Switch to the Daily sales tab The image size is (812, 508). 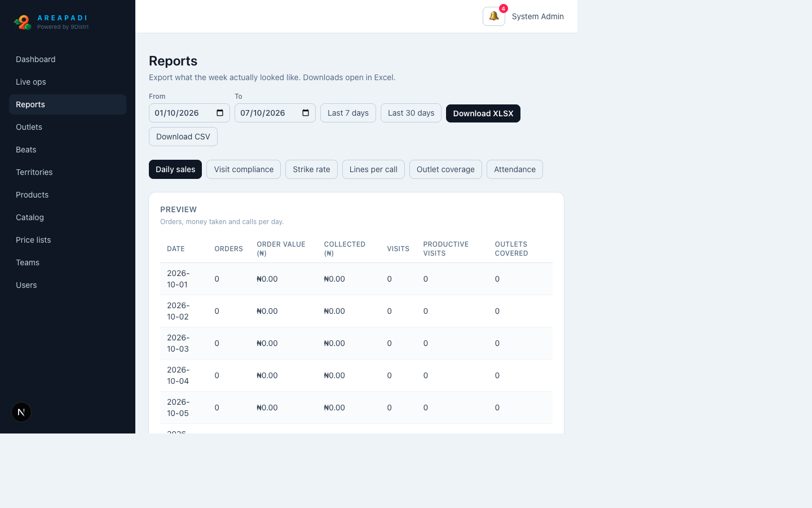pyautogui.click(x=175, y=169)
